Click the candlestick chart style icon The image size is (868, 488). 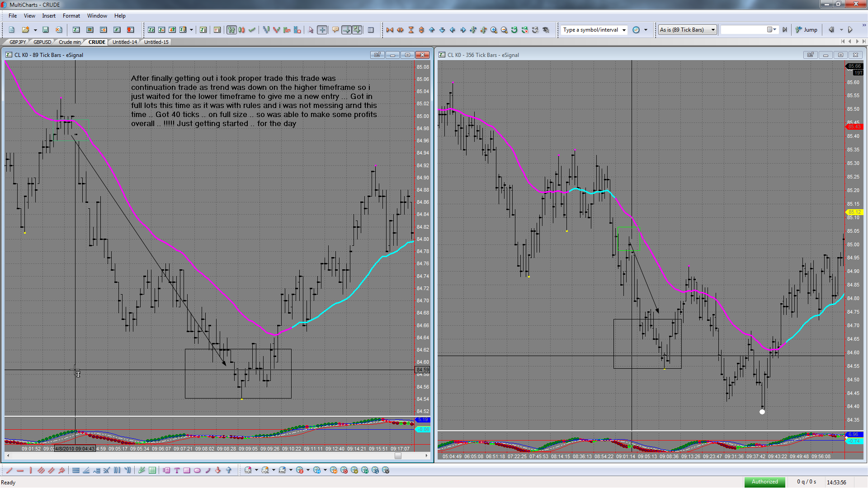241,30
